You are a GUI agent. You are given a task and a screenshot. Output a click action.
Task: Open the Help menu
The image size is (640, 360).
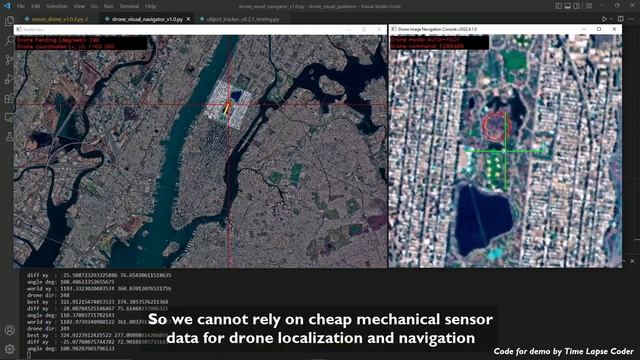[150, 6]
